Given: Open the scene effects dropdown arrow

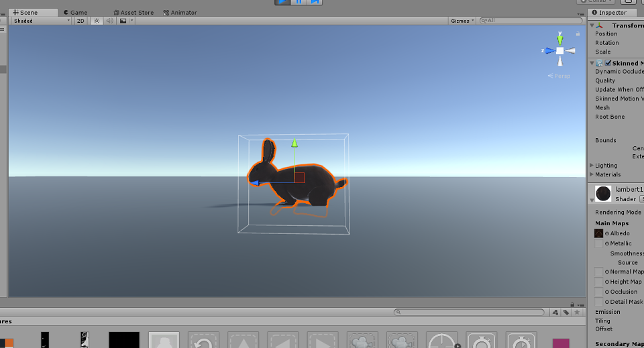Looking at the screenshot, I should coord(131,21).
